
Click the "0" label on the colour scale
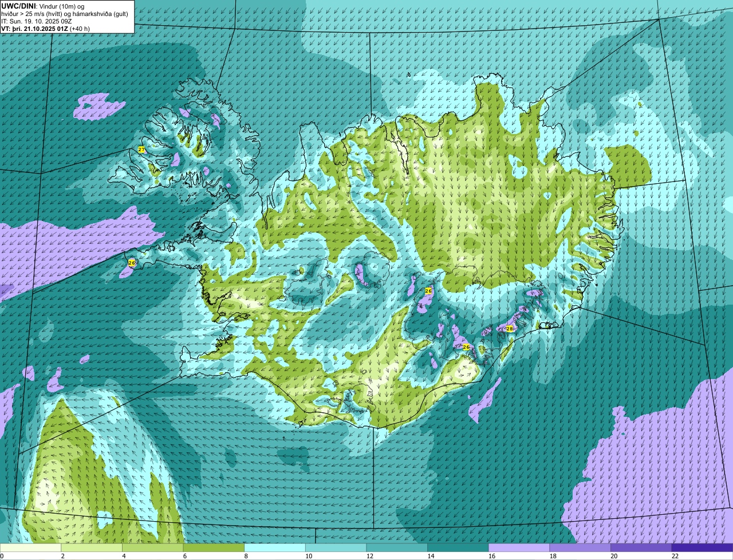[x=2, y=555]
